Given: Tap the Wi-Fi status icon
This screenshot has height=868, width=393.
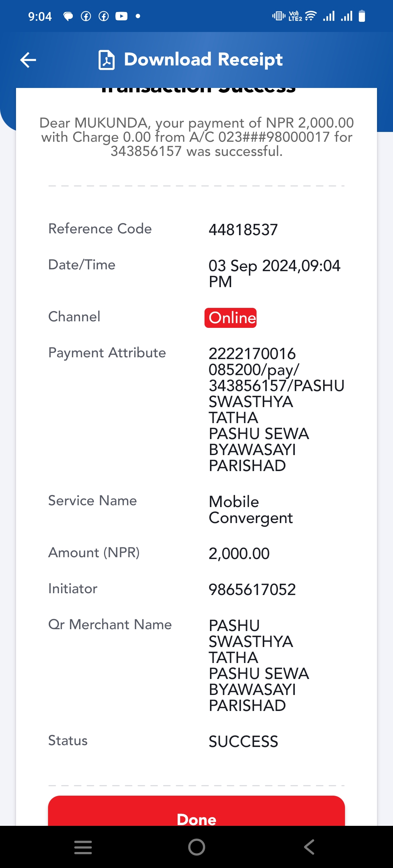Looking at the screenshot, I should point(311,16).
